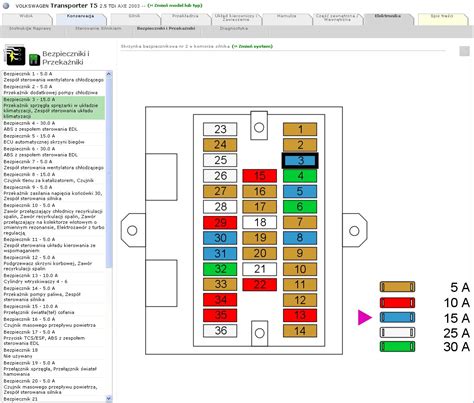Select blue fuse number 3 in diagram
This screenshot has height=403, width=474.
pyautogui.click(x=300, y=161)
